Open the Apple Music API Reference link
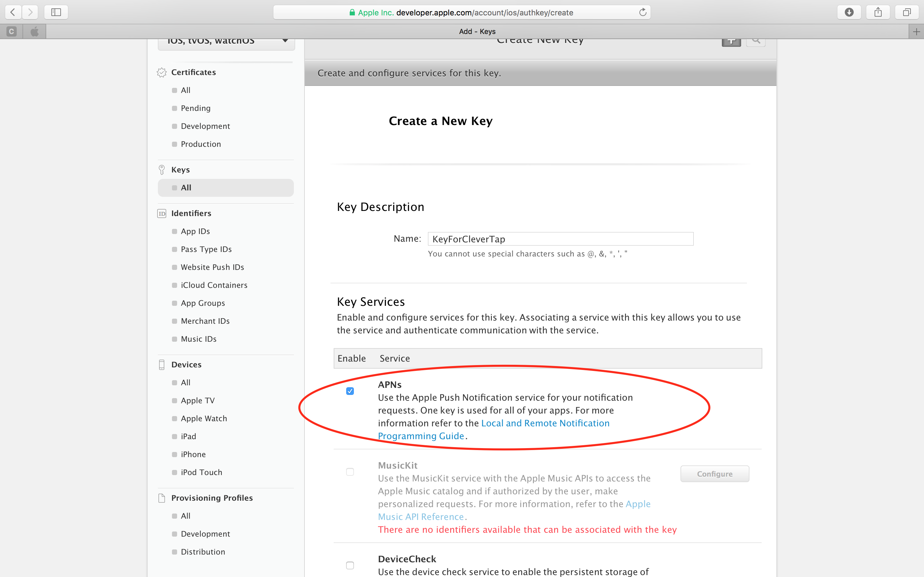Image resolution: width=924 pixels, height=577 pixels. pyautogui.click(x=420, y=517)
